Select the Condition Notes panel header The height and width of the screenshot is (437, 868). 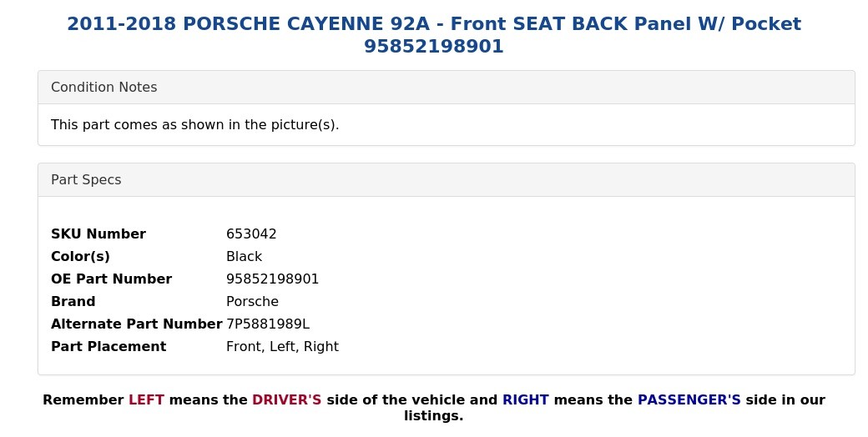tap(447, 88)
